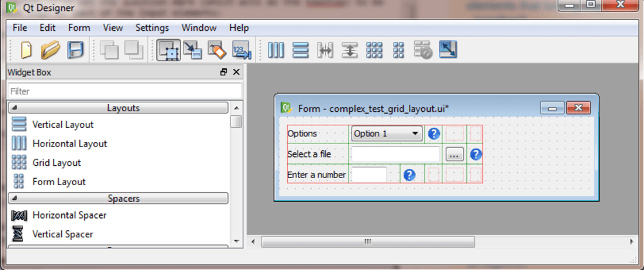Click the browse '...' button in the form
This screenshot has width=644, height=270.
coord(455,154)
